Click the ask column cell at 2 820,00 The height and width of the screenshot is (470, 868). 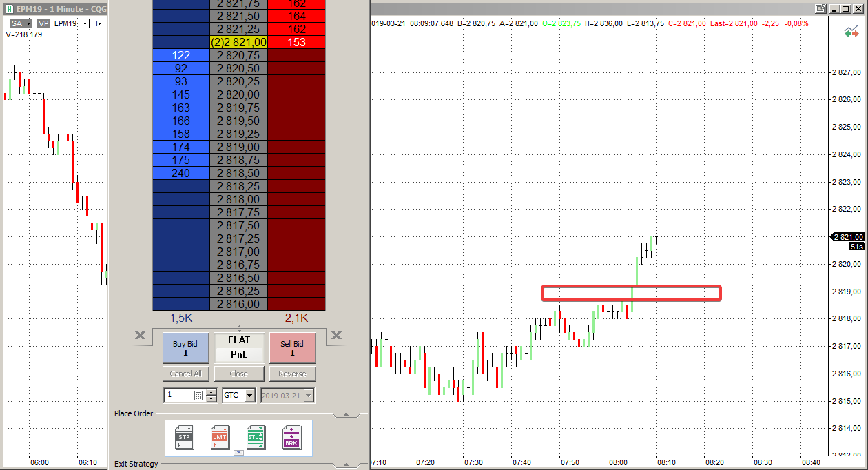[296, 94]
